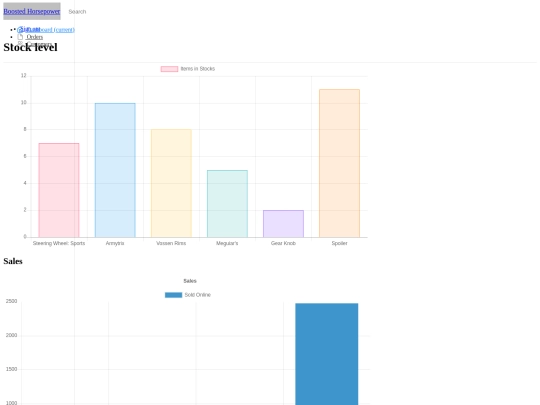Toggle the Items in Stocks legend swatch
540x405 pixels.
point(169,69)
